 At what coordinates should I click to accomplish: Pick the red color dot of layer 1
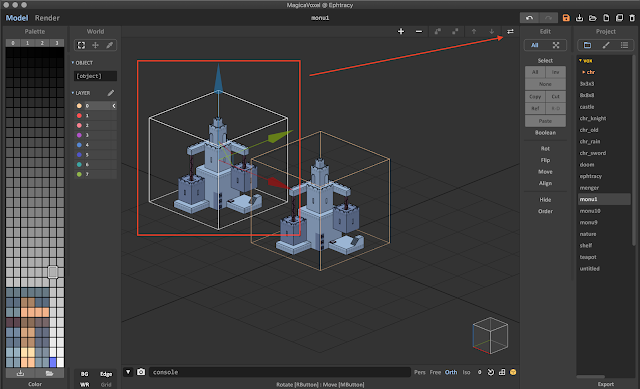pos(79,116)
